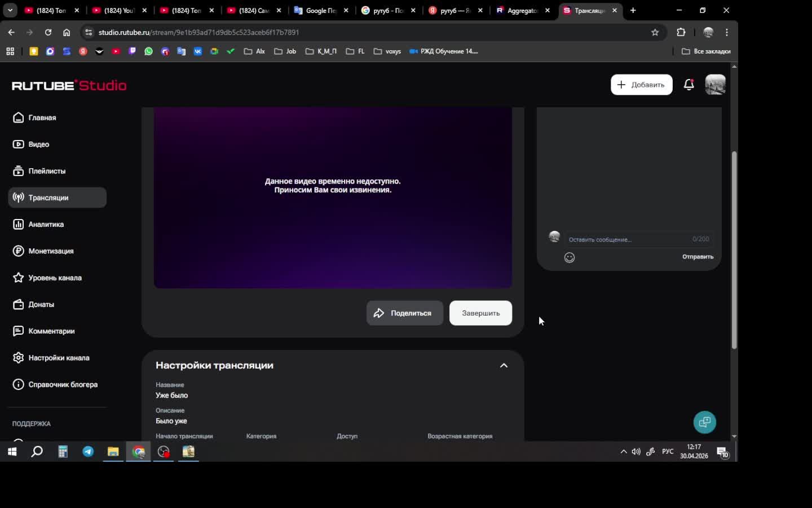Open the volume control in tray
Screen dimensions: 812x508
point(636,452)
